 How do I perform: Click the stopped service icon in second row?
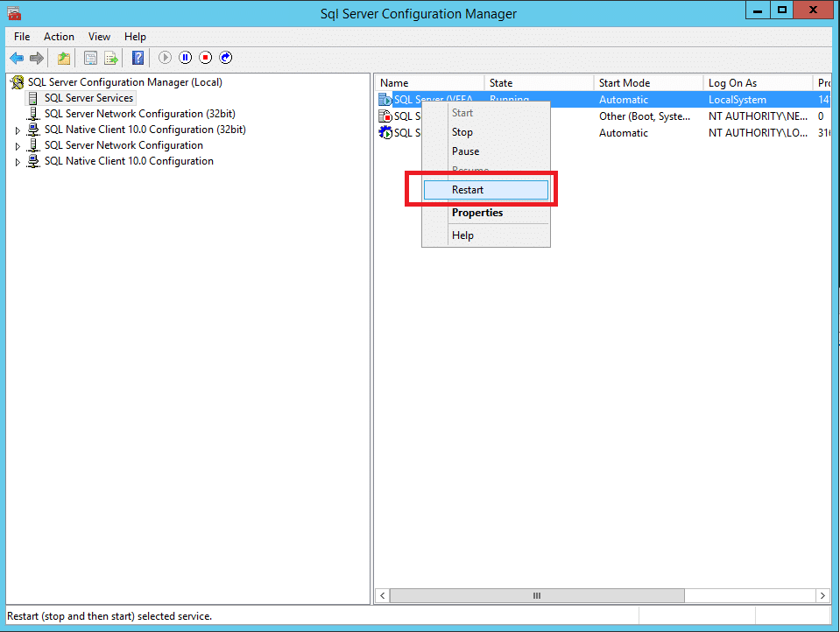[385, 116]
